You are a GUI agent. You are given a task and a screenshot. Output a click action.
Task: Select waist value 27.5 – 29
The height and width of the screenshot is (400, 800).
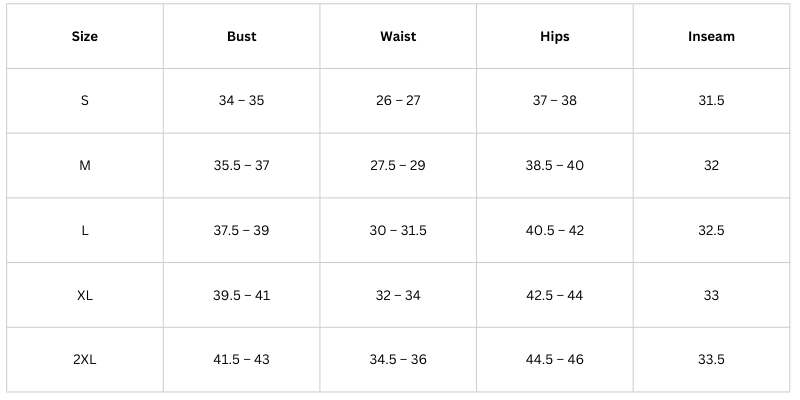tap(398, 166)
